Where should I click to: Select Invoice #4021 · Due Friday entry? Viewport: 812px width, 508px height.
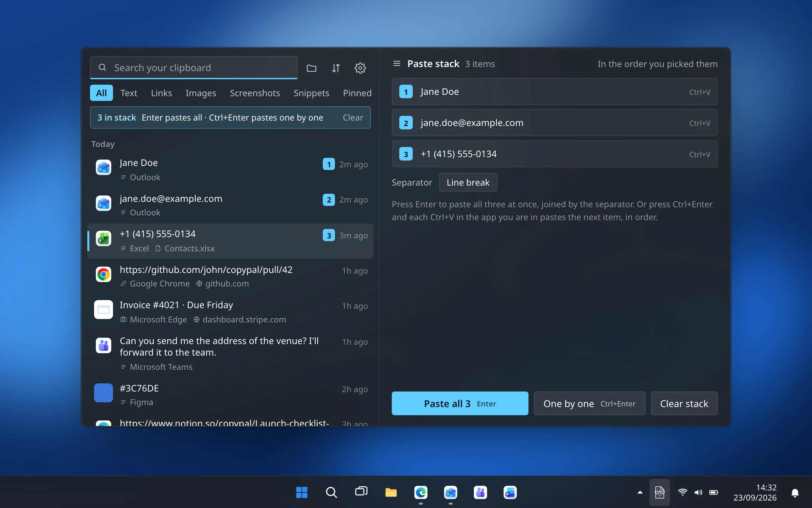[230, 312]
